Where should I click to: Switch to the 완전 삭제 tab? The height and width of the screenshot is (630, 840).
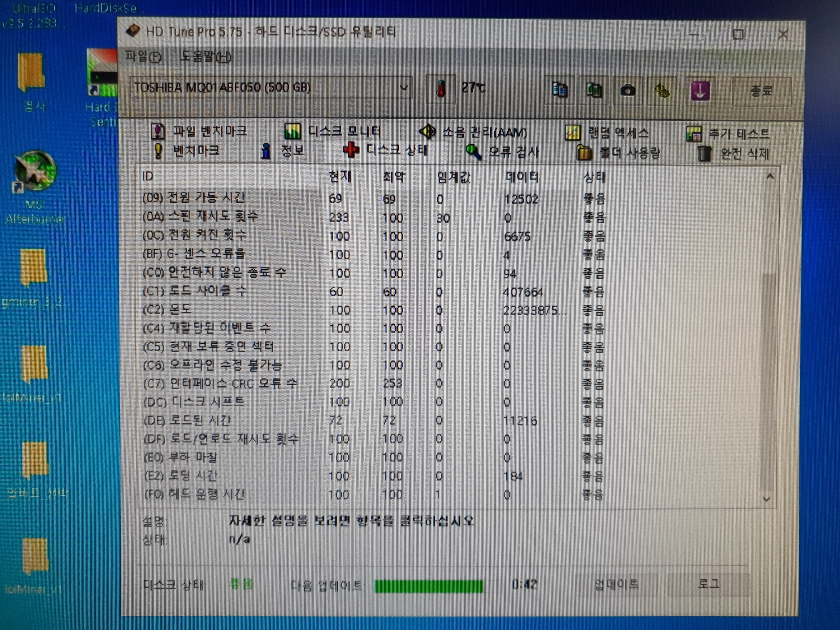click(733, 154)
